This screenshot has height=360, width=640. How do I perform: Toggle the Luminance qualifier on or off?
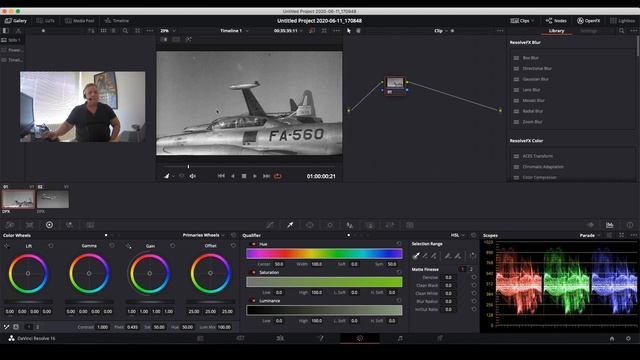point(253,301)
